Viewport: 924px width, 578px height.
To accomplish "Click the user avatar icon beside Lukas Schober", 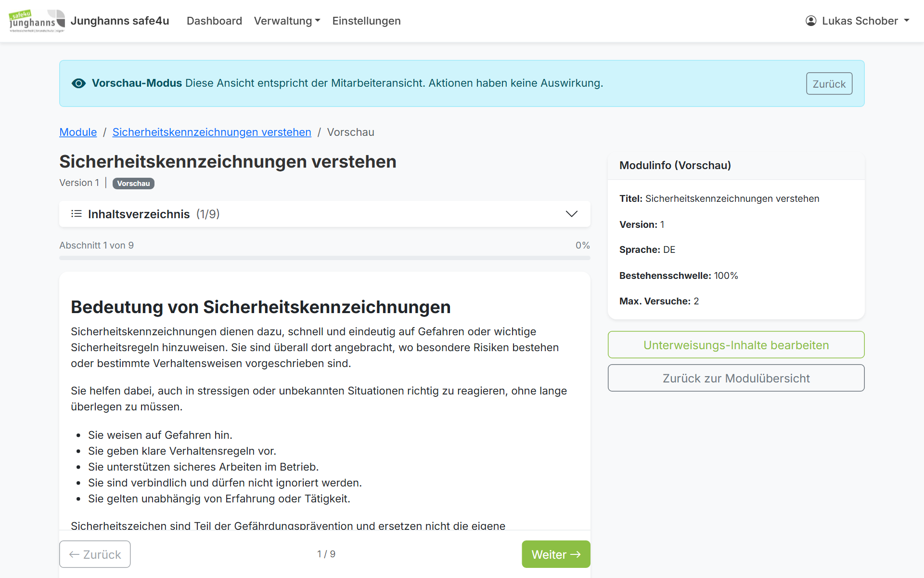I will (811, 21).
